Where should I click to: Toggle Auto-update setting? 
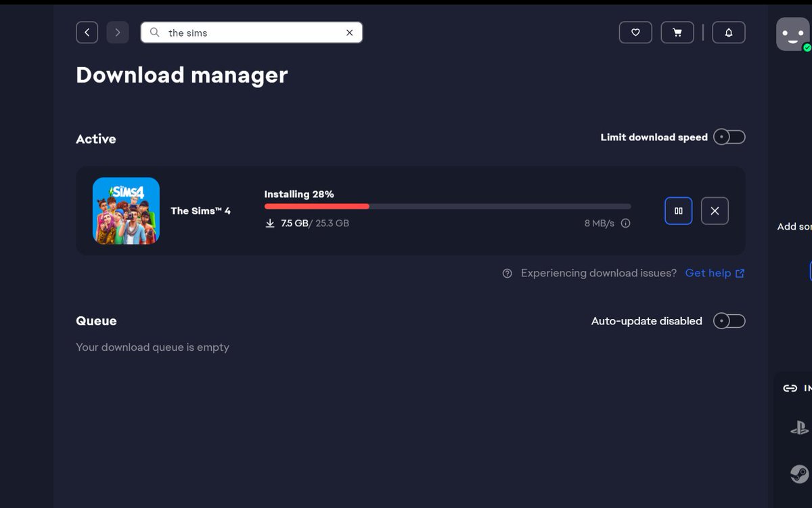point(729,320)
